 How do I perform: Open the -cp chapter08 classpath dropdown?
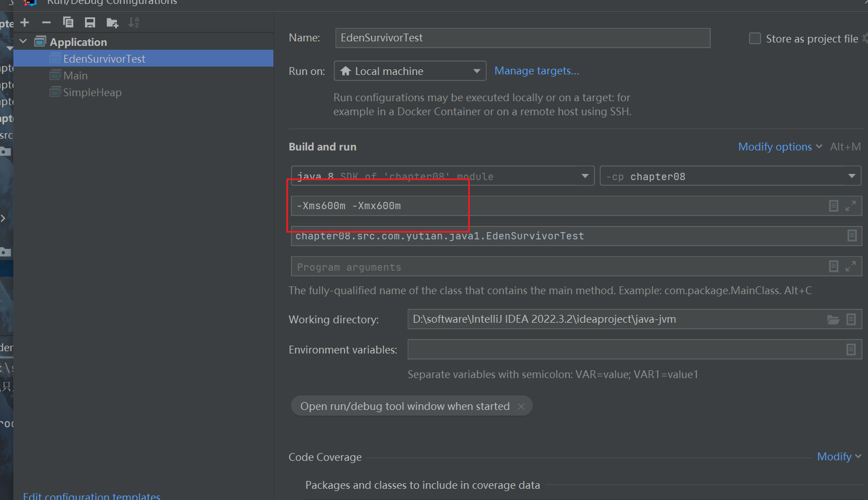coord(729,176)
